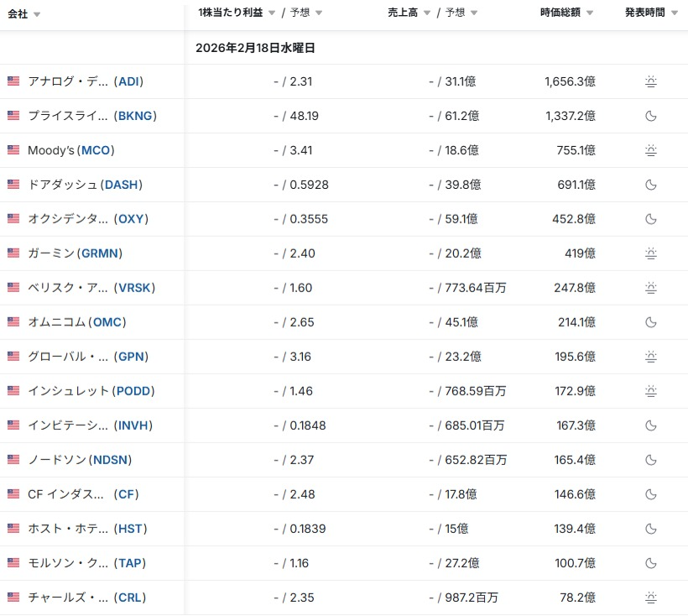Click the US flag icon beside TAP
The image size is (688, 616).
pos(13,563)
